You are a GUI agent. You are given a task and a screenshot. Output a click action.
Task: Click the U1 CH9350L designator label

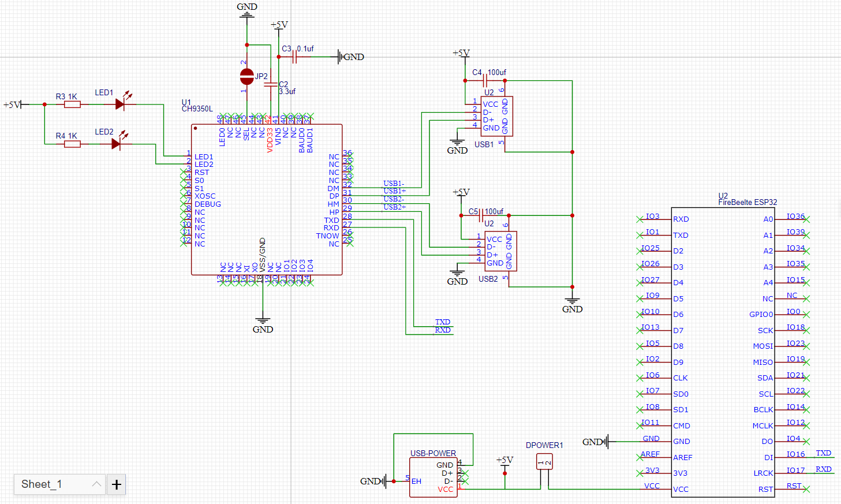click(197, 106)
